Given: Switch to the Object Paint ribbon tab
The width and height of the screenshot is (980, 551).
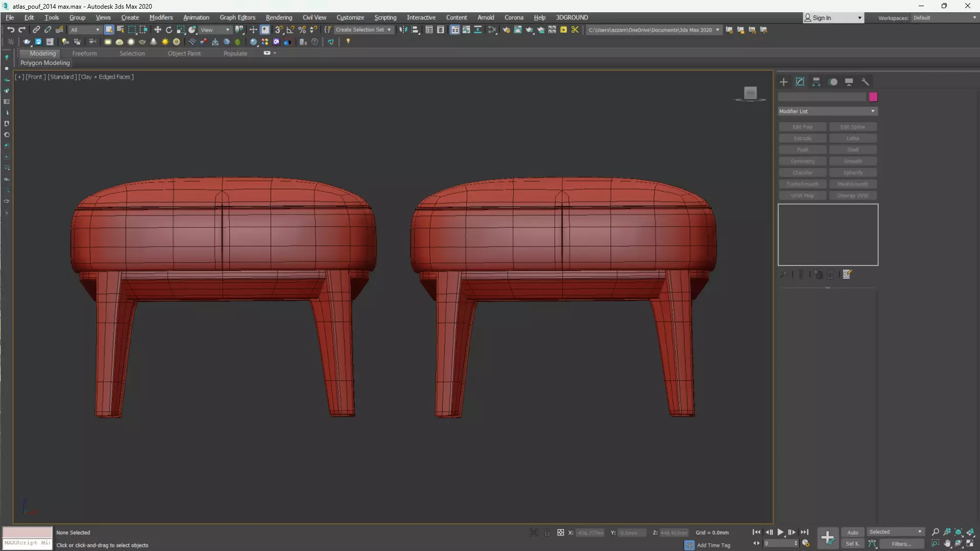Looking at the screenshot, I should [x=184, y=53].
